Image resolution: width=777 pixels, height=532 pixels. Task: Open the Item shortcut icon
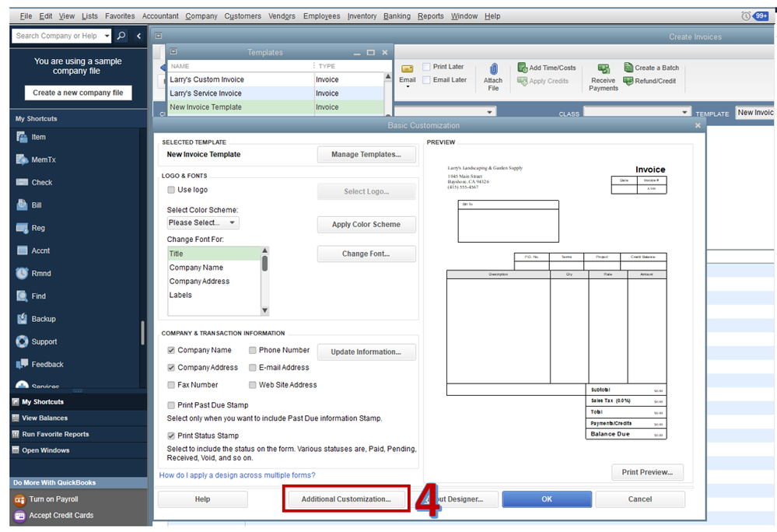point(22,137)
